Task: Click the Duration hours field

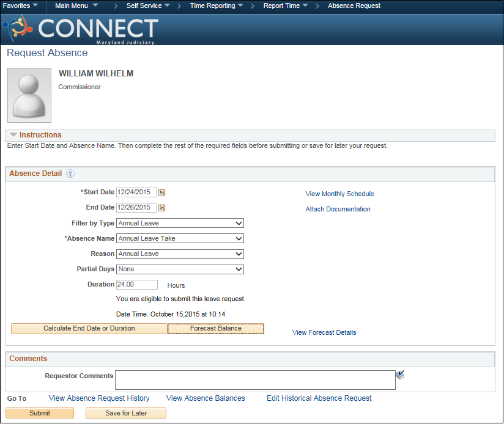Action: point(137,285)
